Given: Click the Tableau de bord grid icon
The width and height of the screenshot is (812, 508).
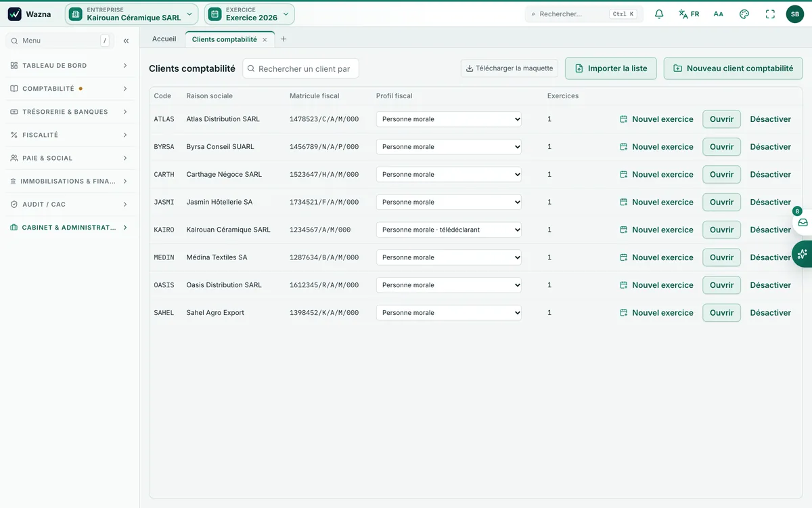Looking at the screenshot, I should [14, 66].
